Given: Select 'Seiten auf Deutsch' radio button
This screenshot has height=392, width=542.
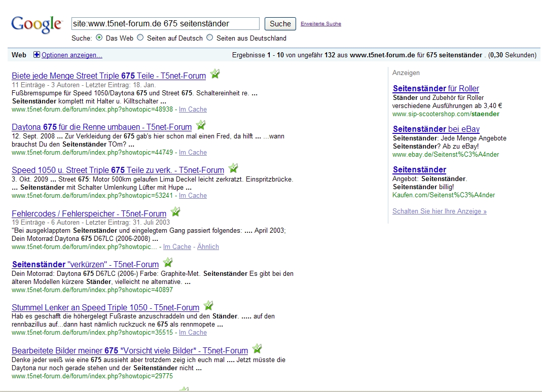Looking at the screenshot, I should 140,38.
